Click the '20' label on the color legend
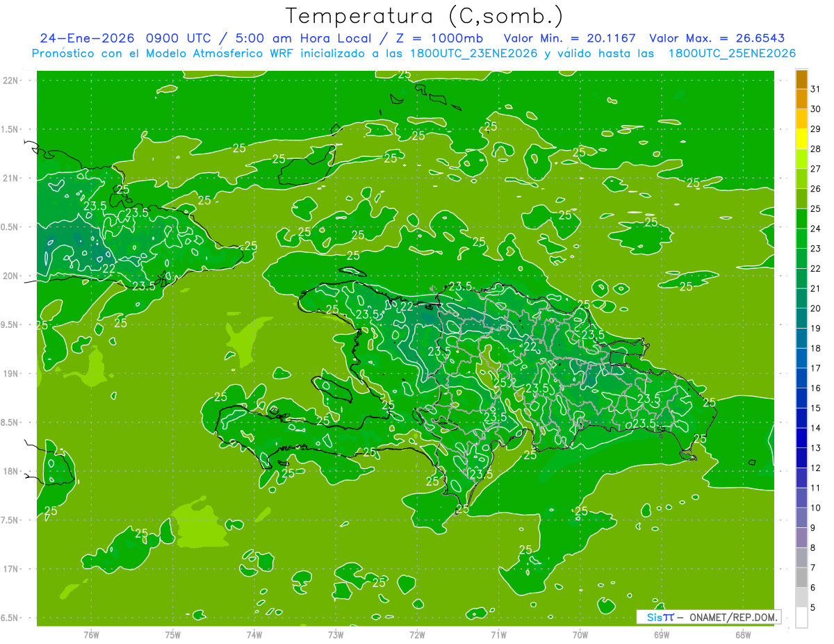Screen dimensions: 834x644 pyautogui.click(x=815, y=308)
